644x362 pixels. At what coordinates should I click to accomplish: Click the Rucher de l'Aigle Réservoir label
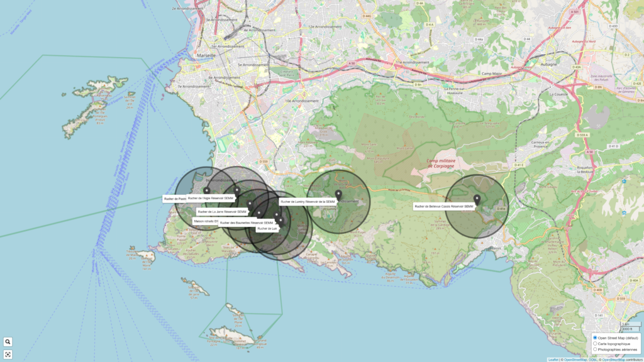(210, 198)
